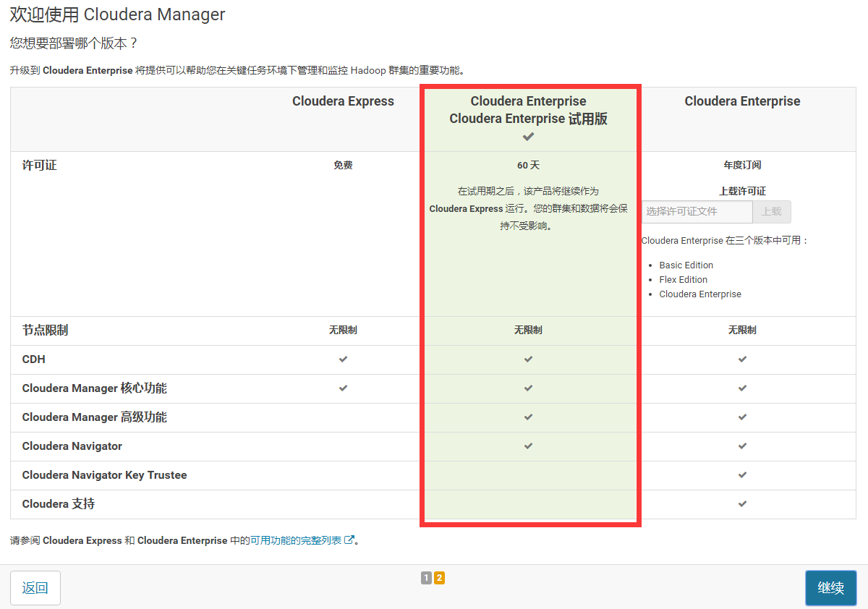This screenshot has width=868, height=609.
Task: Click 无限制 in trial column
Action: [528, 331]
